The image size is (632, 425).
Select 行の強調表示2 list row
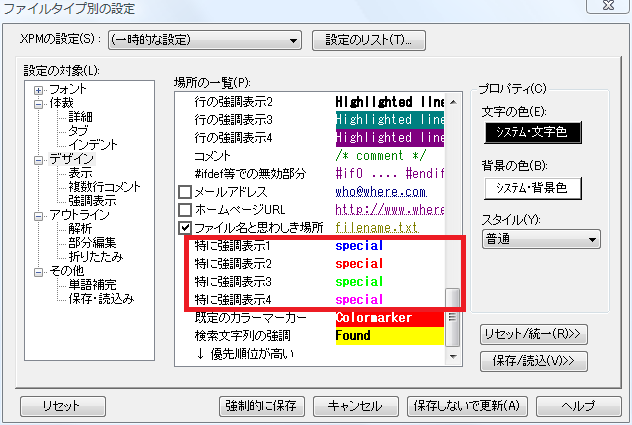pyautogui.click(x=310, y=102)
